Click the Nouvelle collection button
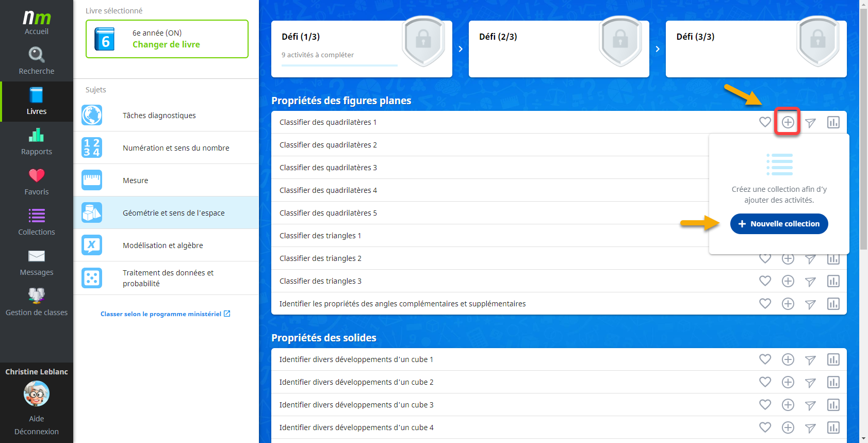This screenshot has height=443, width=868. 779,224
